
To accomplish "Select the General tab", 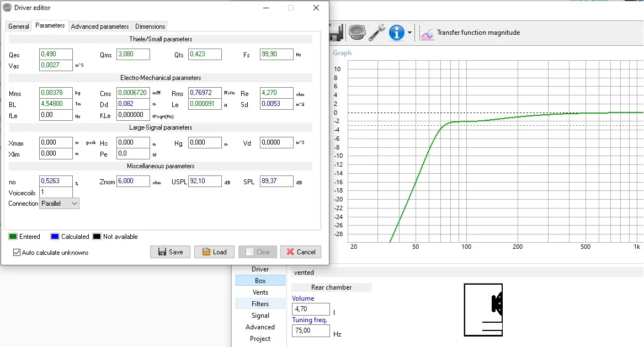I will coord(19,26).
